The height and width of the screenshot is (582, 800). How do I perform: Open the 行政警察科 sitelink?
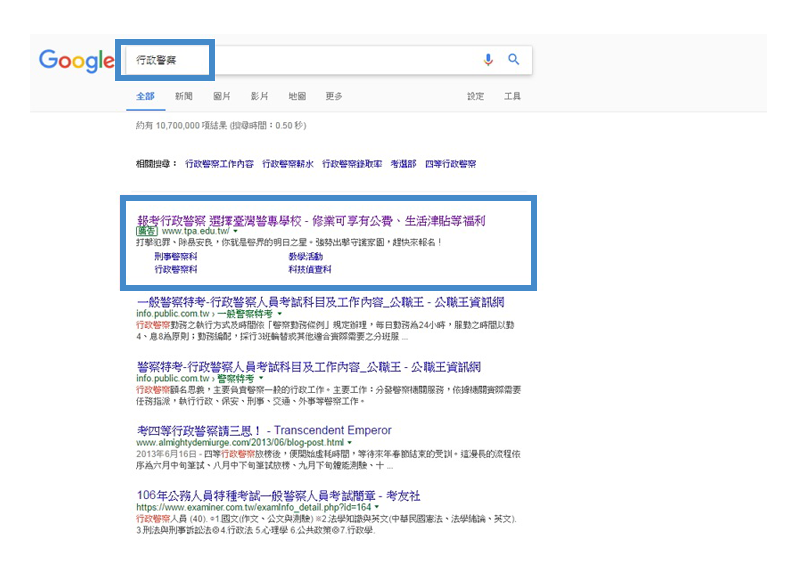(x=176, y=269)
